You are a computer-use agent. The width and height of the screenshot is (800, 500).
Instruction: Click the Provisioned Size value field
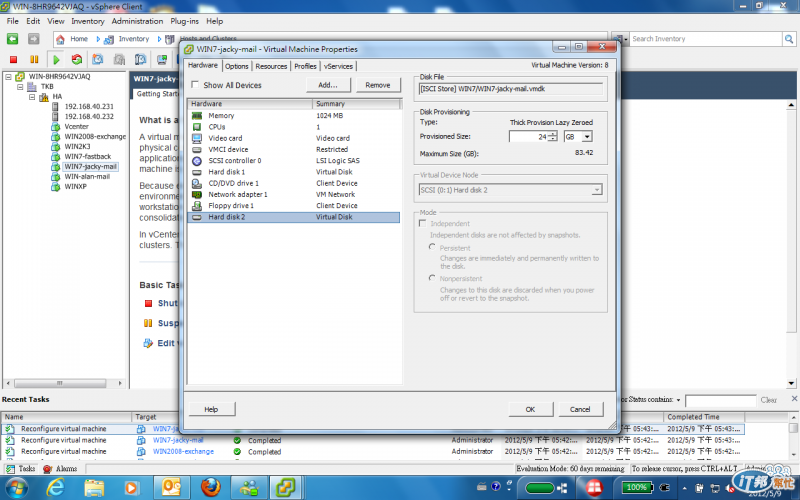[528, 137]
